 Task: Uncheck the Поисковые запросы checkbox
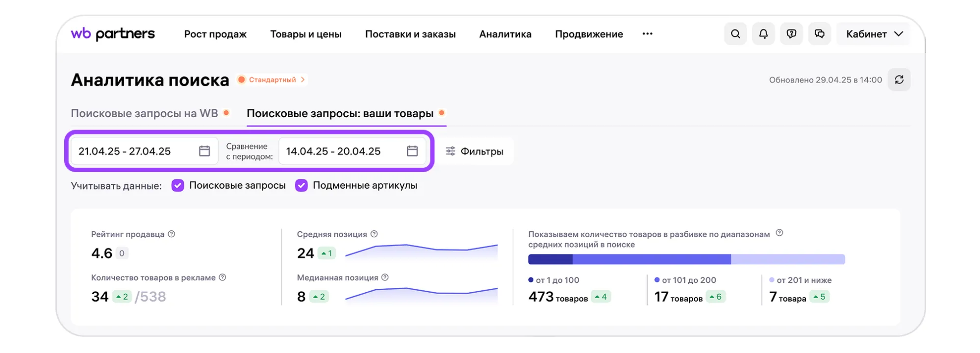[178, 185]
